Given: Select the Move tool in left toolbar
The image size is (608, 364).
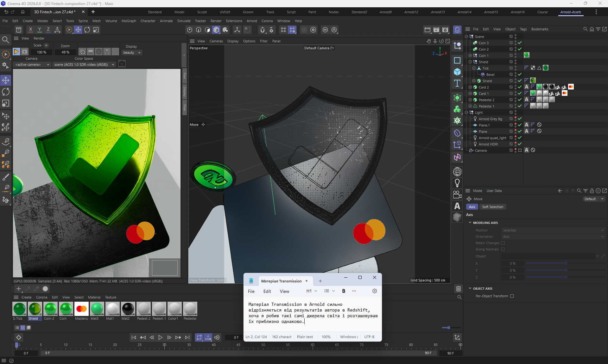Looking at the screenshot, I should coord(6,80).
